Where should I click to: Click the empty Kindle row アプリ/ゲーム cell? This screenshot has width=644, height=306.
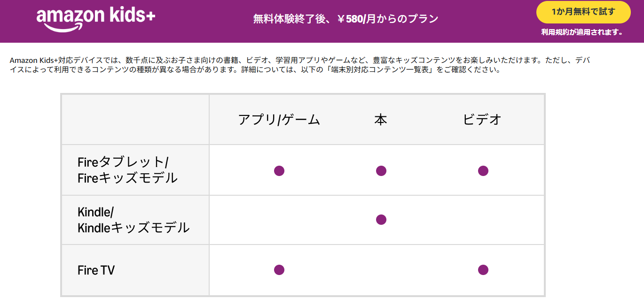click(x=279, y=220)
